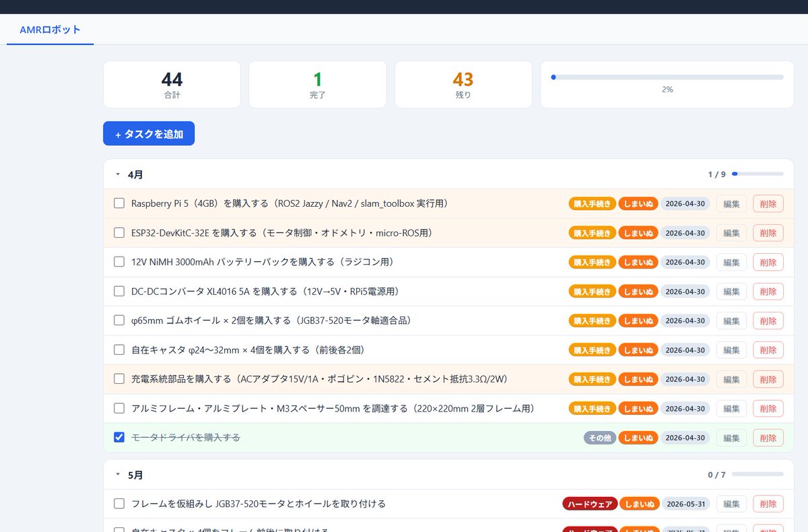Delete the モータドライバ task
Viewport: 808px width, 532px height.
pos(768,438)
